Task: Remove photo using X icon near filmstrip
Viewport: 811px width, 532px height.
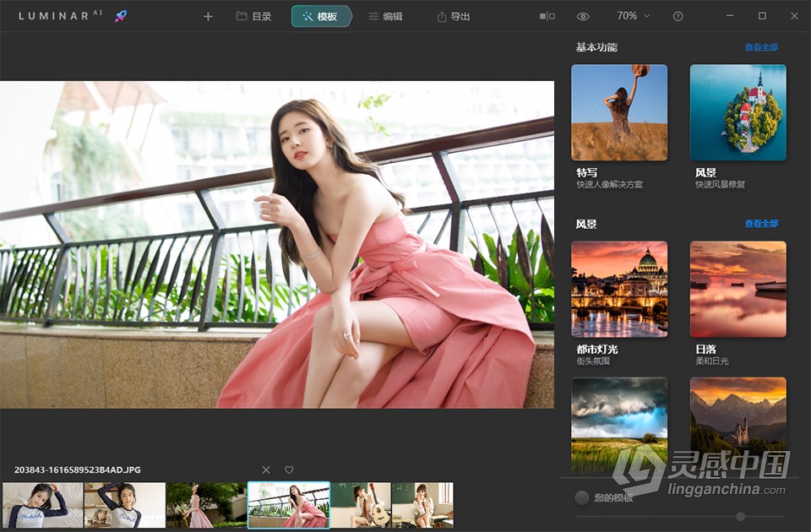Action: tap(265, 469)
